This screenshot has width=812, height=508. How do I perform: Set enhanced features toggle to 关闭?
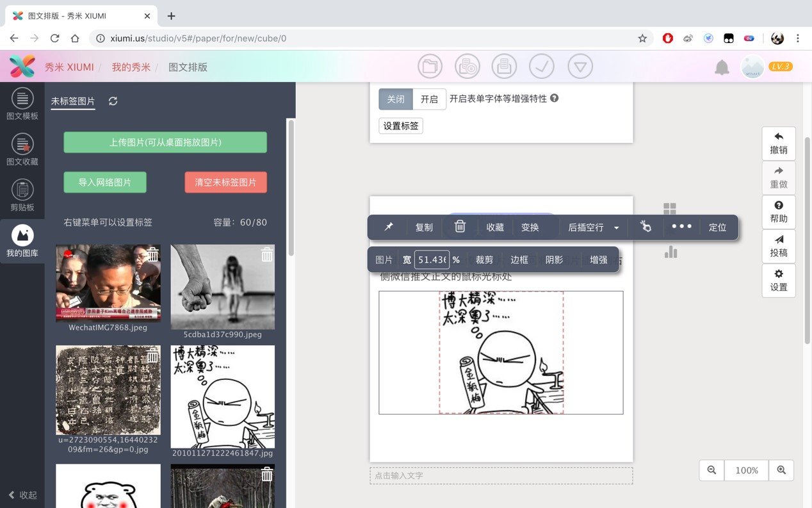396,99
